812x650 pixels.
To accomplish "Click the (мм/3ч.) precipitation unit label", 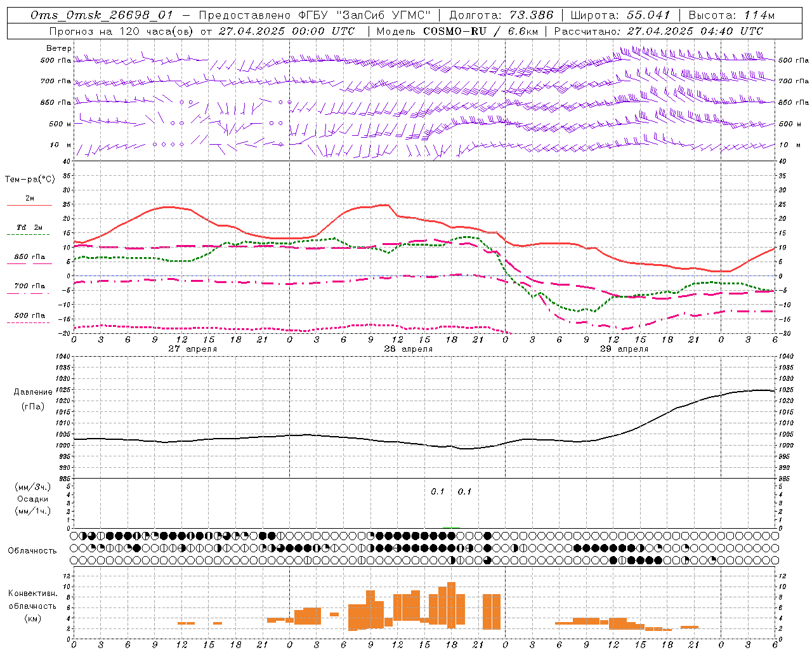I will (33, 487).
